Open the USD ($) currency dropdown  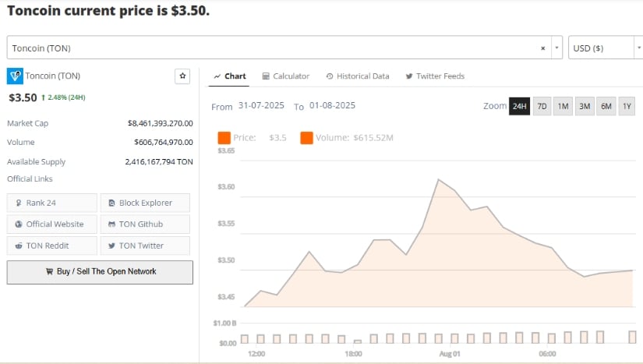(606, 48)
